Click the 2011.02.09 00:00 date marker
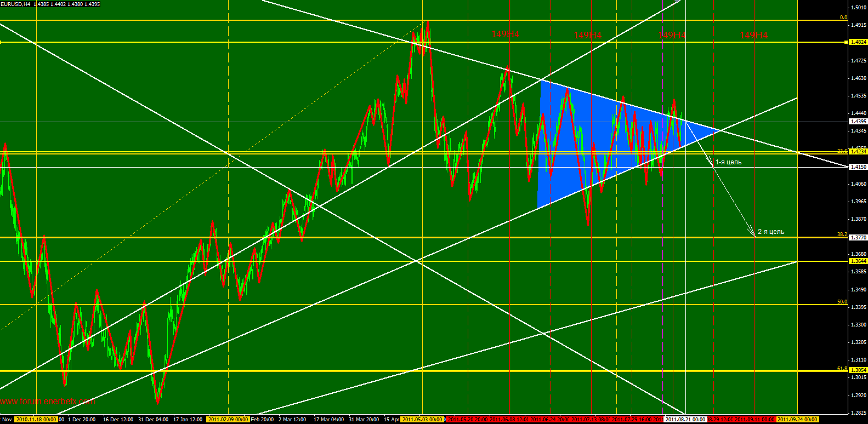 [228, 420]
